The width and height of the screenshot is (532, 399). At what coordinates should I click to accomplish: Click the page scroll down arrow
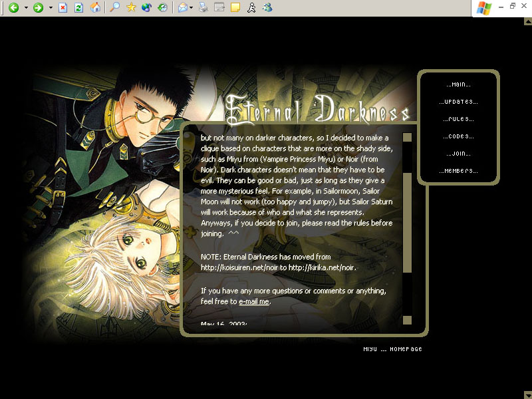point(527,394)
